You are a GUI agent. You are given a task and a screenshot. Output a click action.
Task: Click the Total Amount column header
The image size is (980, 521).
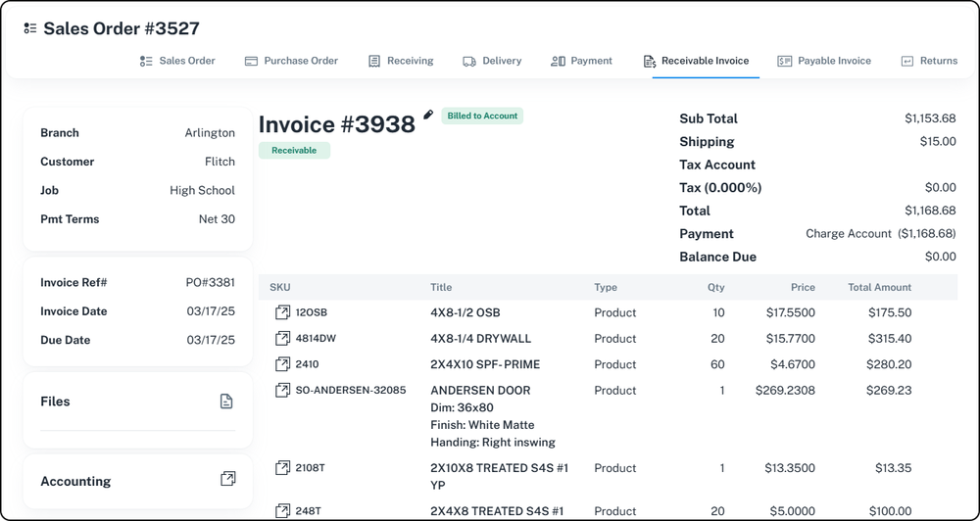coord(879,287)
